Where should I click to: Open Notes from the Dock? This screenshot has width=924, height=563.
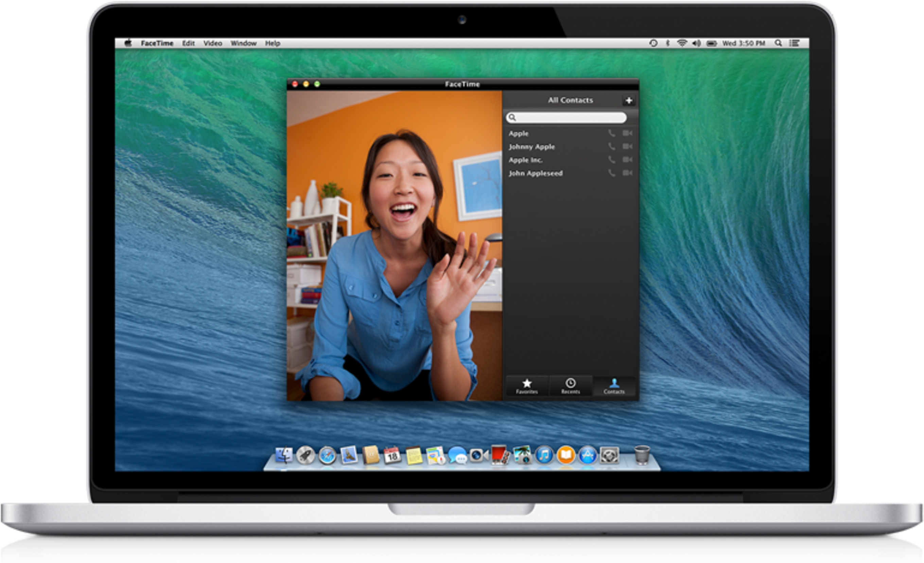click(414, 455)
